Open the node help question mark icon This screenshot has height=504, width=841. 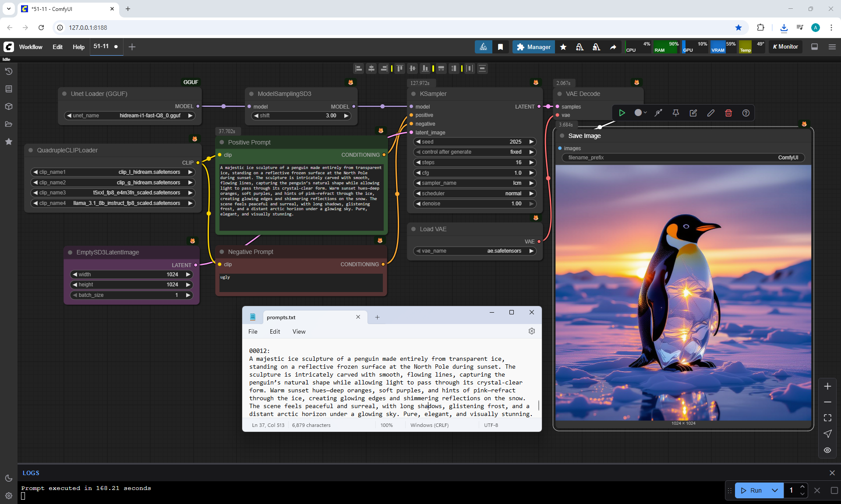point(746,113)
